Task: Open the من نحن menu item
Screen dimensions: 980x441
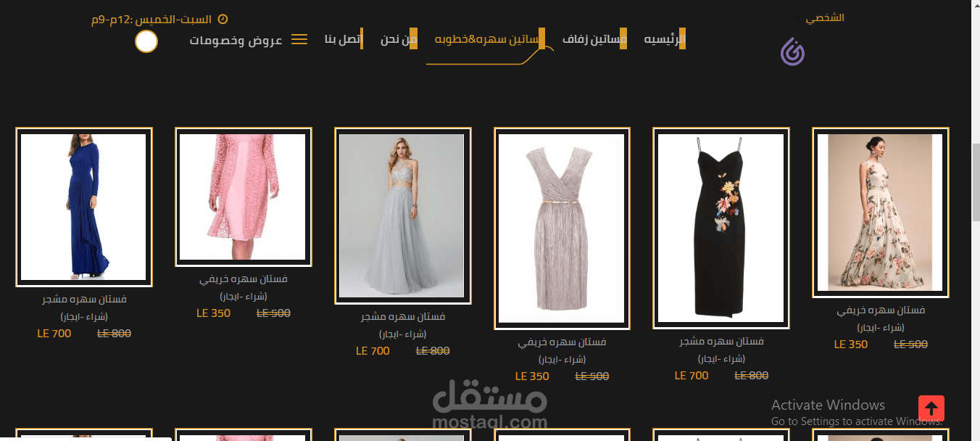Action: [399, 39]
